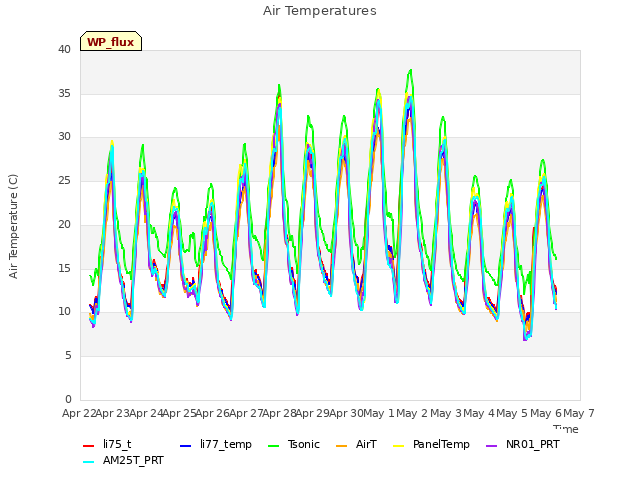The height and width of the screenshot is (480, 640).
Task: Click the yellow PanelTemp legend swatch
Action: coord(398,446)
